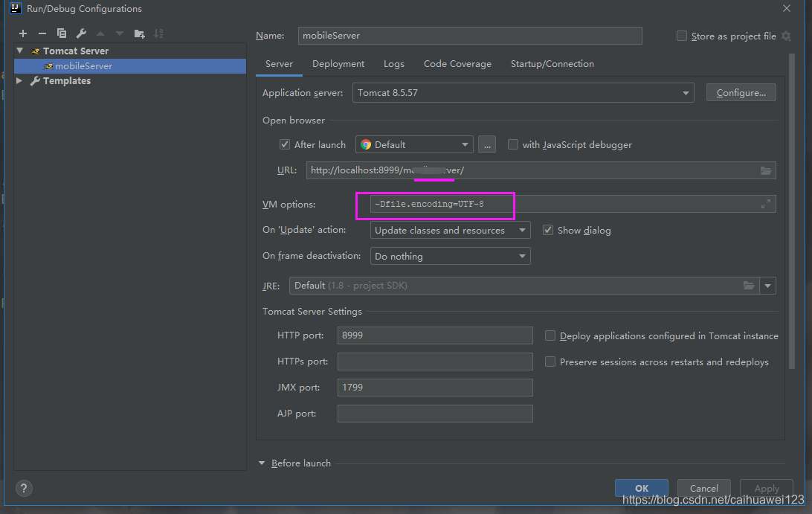This screenshot has width=812, height=514.
Task: Copy the configuration with the duplicate icon
Action: (x=61, y=33)
